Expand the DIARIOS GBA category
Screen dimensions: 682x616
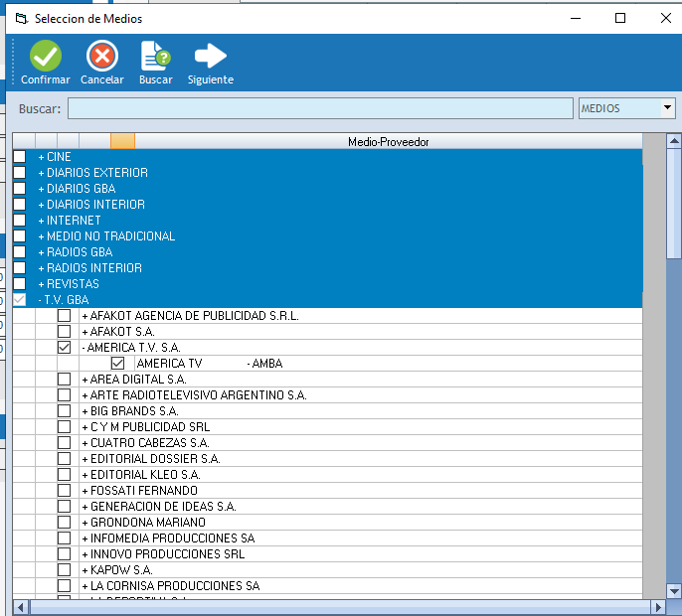[x=41, y=189]
